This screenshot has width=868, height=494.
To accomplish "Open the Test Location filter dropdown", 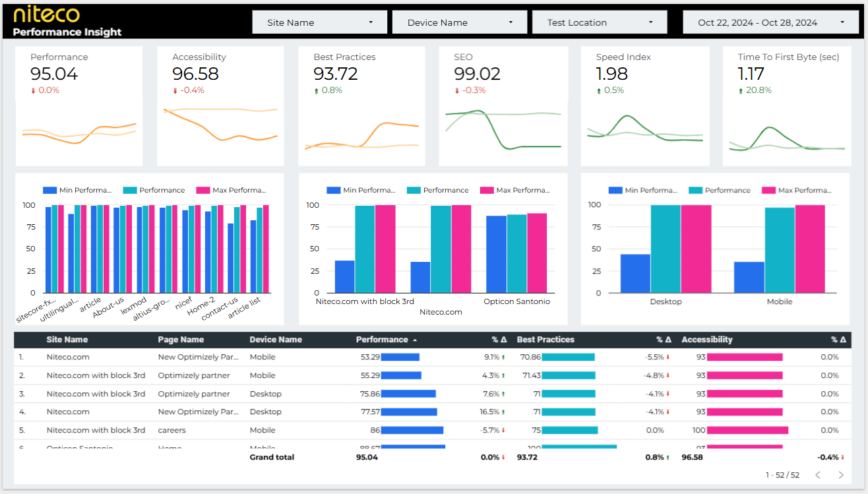I will pos(600,22).
